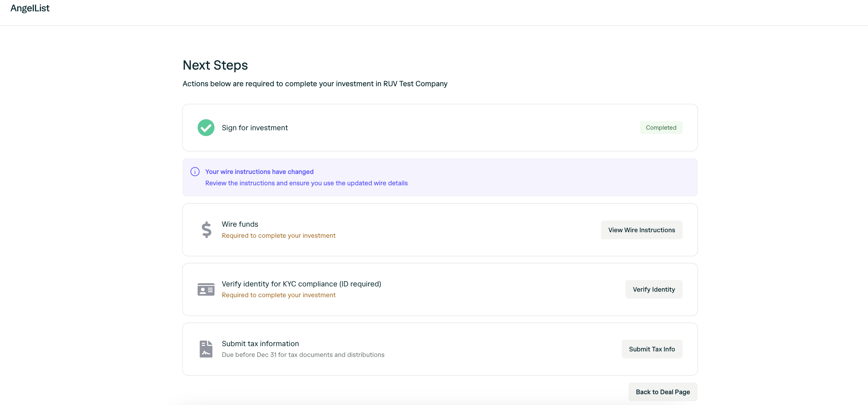Click the tax document icon
This screenshot has height=405, width=868.
tap(206, 349)
